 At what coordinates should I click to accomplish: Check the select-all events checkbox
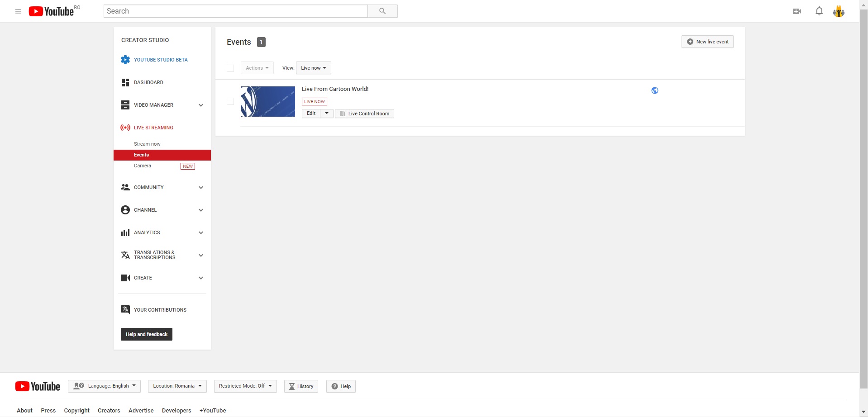[230, 68]
